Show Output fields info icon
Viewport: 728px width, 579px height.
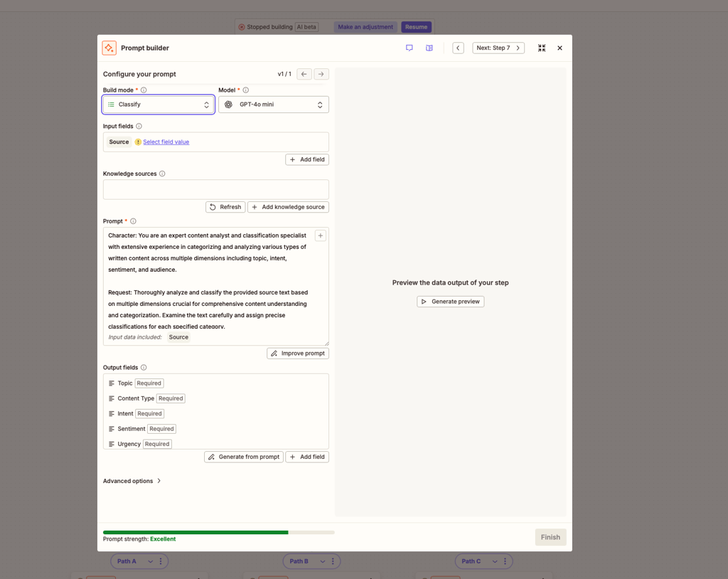click(x=144, y=368)
